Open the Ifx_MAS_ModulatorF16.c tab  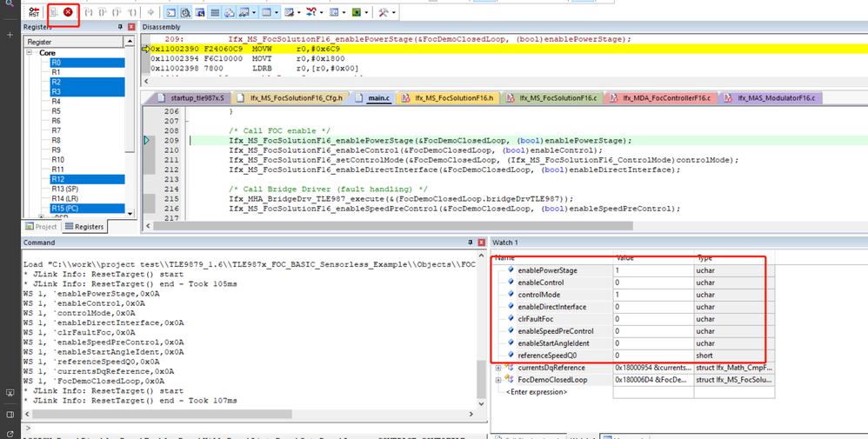click(770, 98)
